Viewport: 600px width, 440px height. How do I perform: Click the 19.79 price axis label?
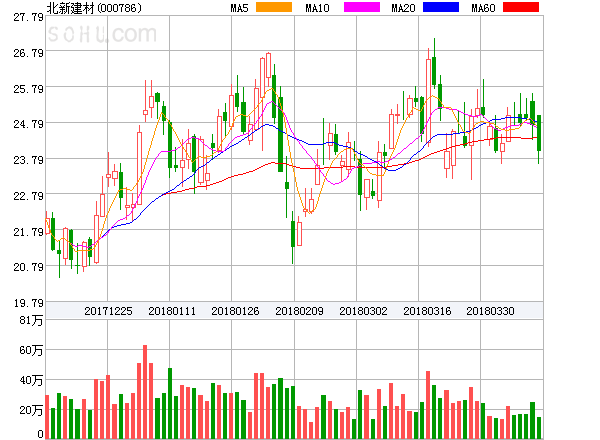click(x=28, y=303)
